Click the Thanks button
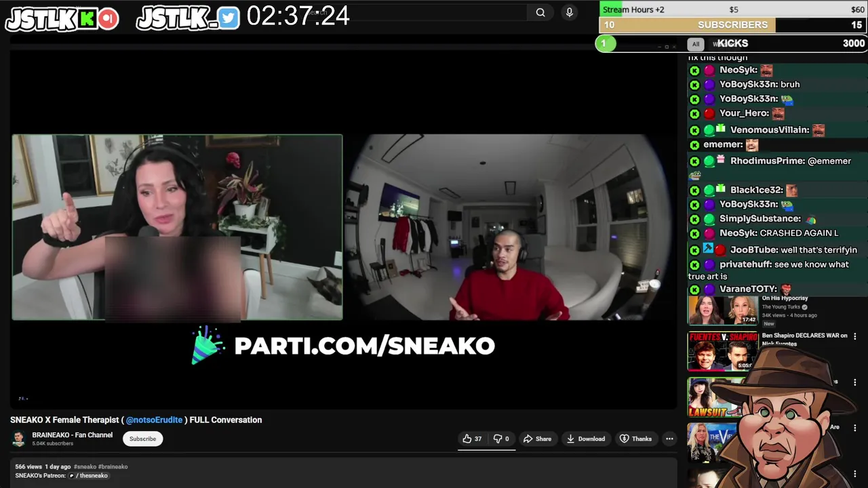The height and width of the screenshot is (488, 868). click(x=635, y=439)
